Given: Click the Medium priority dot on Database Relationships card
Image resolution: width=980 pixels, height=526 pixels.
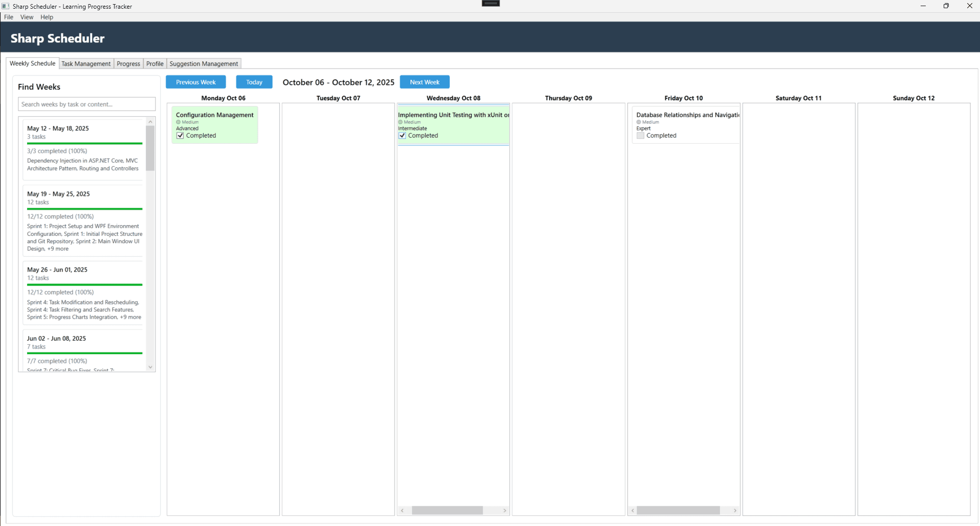Looking at the screenshot, I should (x=639, y=122).
